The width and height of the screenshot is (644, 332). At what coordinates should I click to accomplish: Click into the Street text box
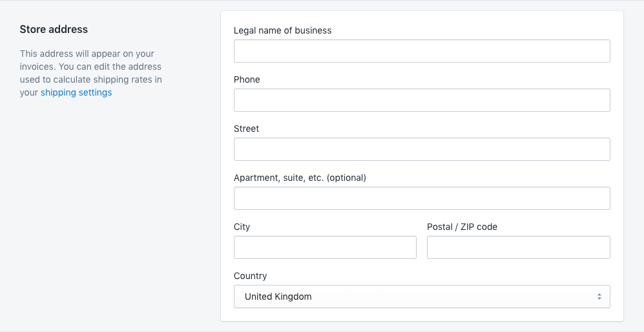click(x=422, y=149)
